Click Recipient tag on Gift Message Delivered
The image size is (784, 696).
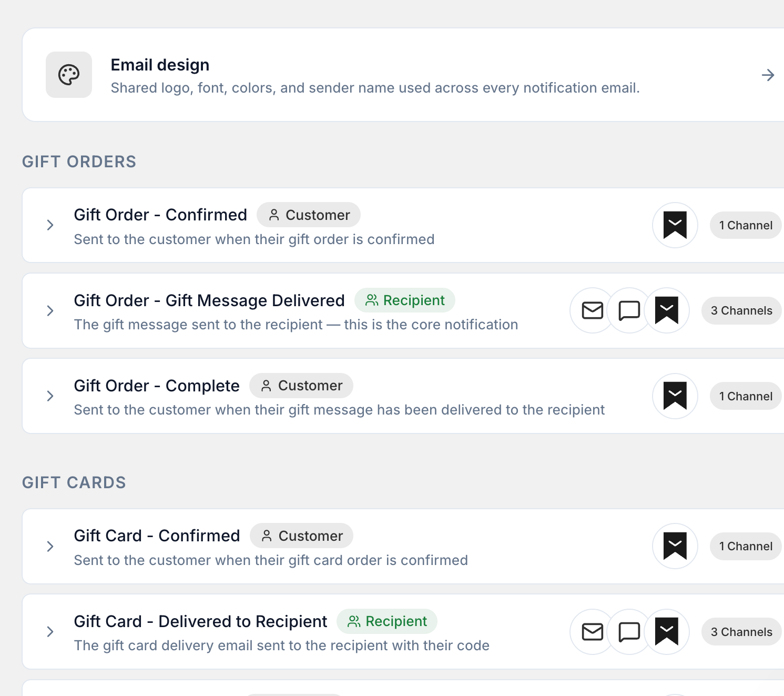405,300
